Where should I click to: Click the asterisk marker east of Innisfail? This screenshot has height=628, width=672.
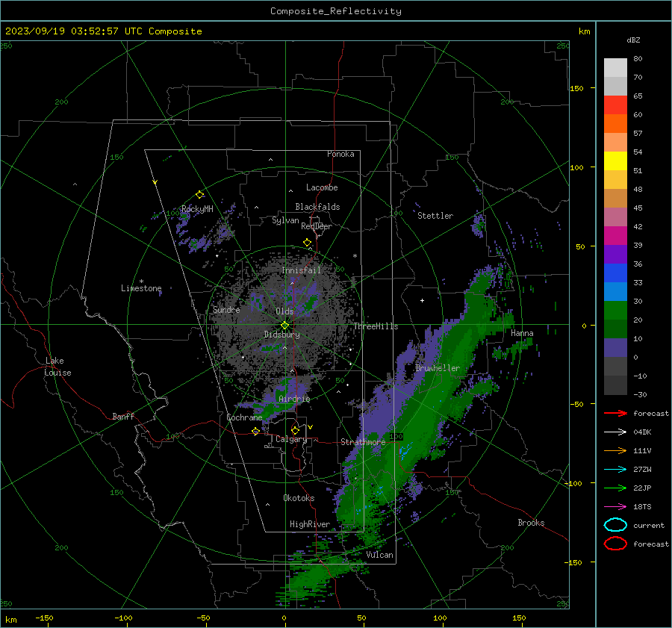tap(355, 256)
